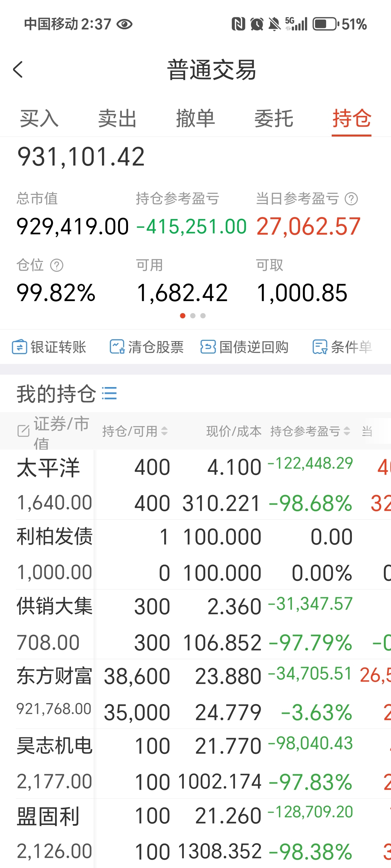Screen dimensions: 391x868
Task: Tap 可取 value 1,000.85
Action: coord(302,293)
